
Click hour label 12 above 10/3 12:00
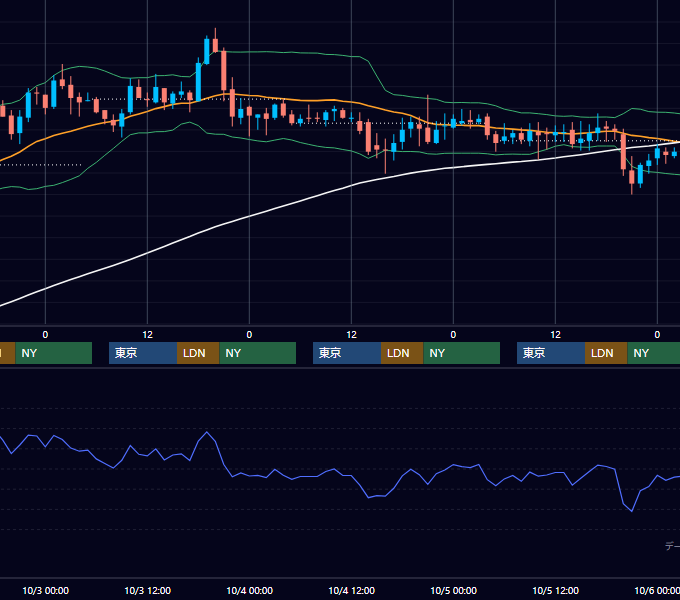pyautogui.click(x=147, y=335)
